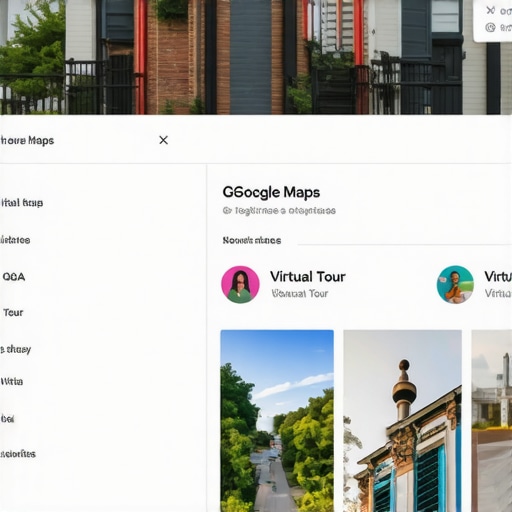The height and width of the screenshot is (512, 512).
Task: Click the street view photo of brick houses
Action: (x=256, y=57)
